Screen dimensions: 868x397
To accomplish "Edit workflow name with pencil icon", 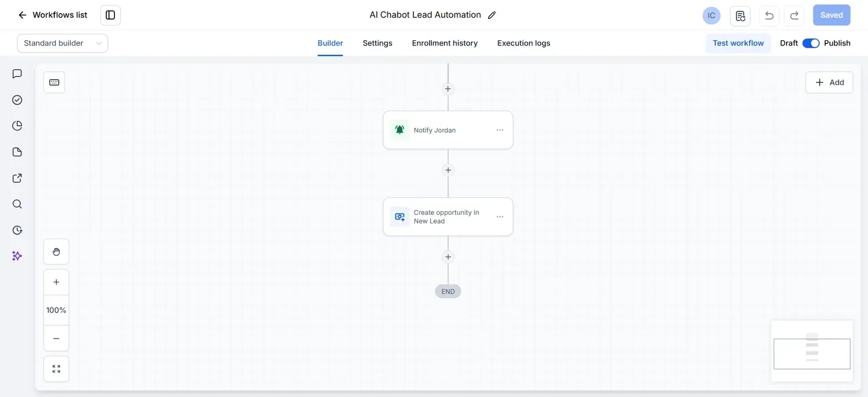I will pos(492,15).
